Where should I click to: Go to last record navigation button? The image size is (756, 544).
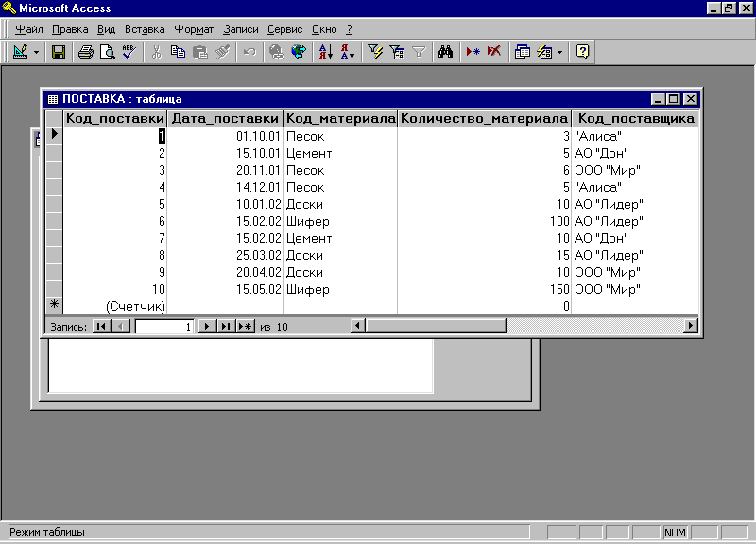point(226,326)
